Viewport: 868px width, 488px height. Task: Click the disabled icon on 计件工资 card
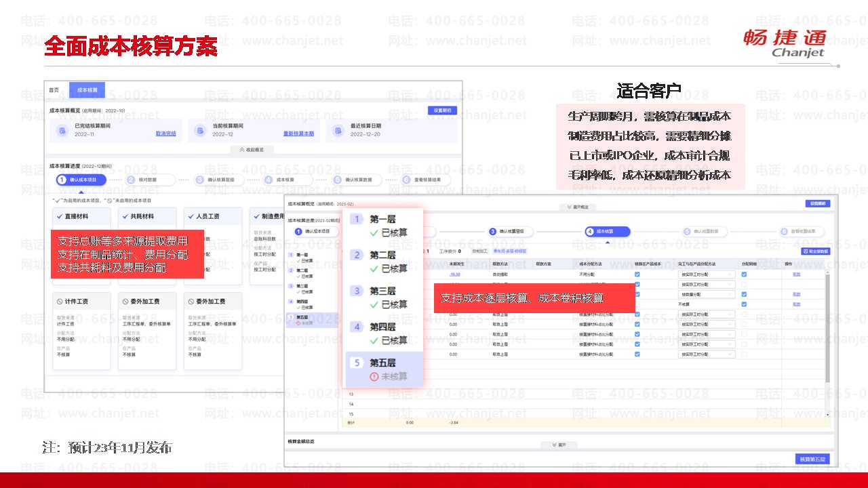[x=60, y=301]
